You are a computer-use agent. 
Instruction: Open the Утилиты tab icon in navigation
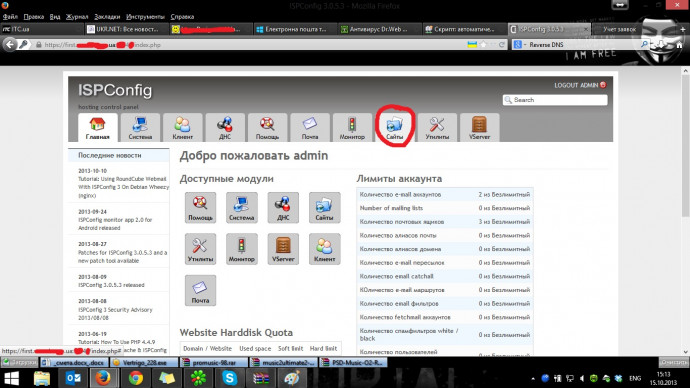pyautogui.click(x=437, y=128)
